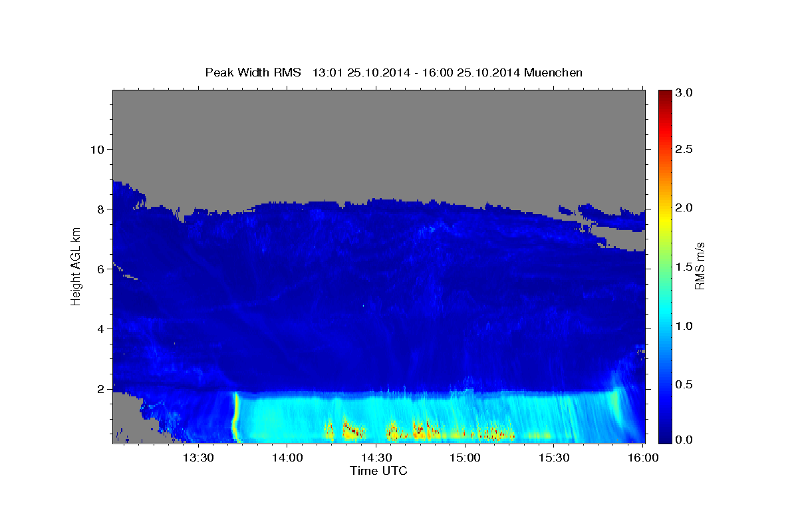Viewport: 798px width, 532px height.
Task: Click the colorbar value 0.0
Action: point(685,440)
